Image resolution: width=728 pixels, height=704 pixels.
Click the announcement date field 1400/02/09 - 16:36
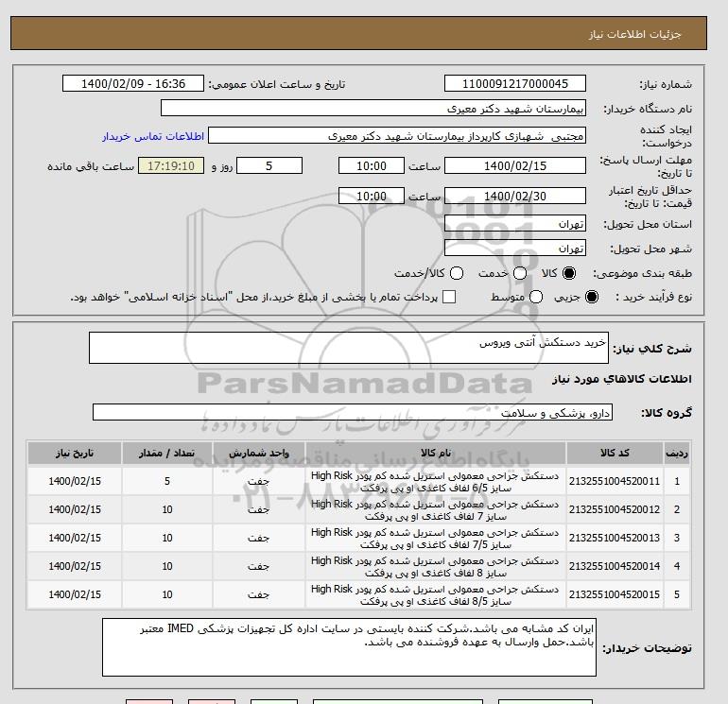[133, 83]
